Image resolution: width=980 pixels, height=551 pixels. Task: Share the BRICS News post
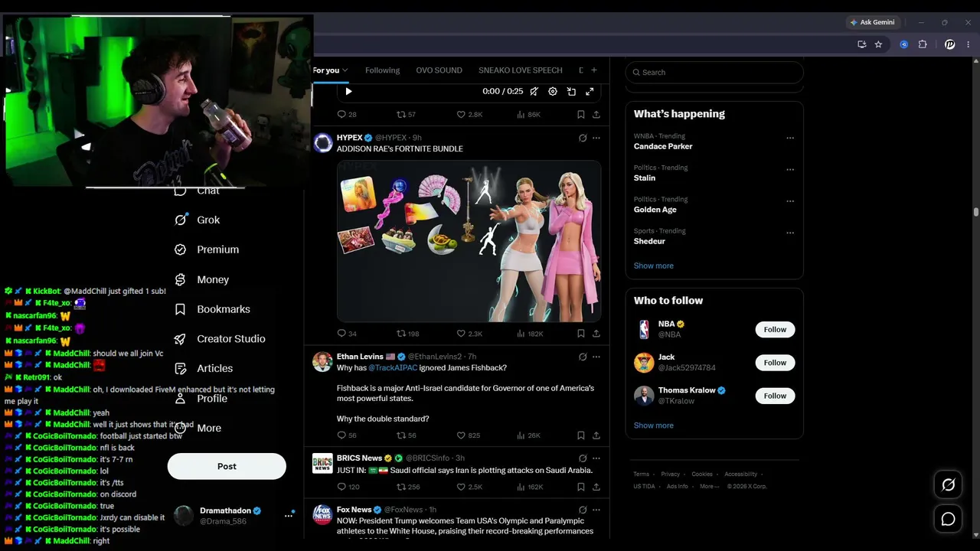pos(596,487)
